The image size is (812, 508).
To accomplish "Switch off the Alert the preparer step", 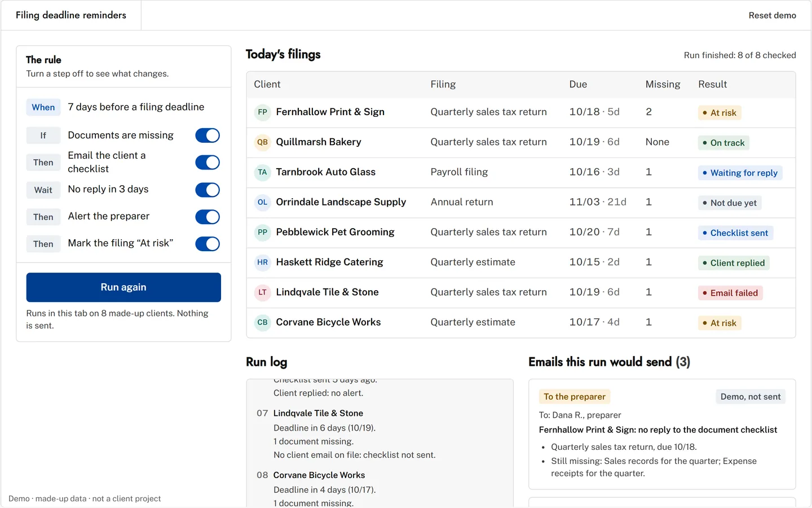I will (208, 217).
